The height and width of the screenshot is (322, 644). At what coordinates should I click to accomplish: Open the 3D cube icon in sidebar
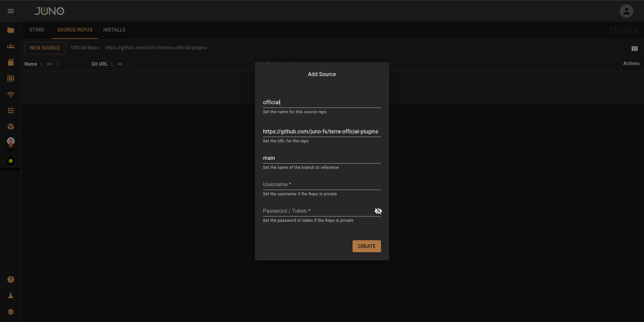[11, 127]
